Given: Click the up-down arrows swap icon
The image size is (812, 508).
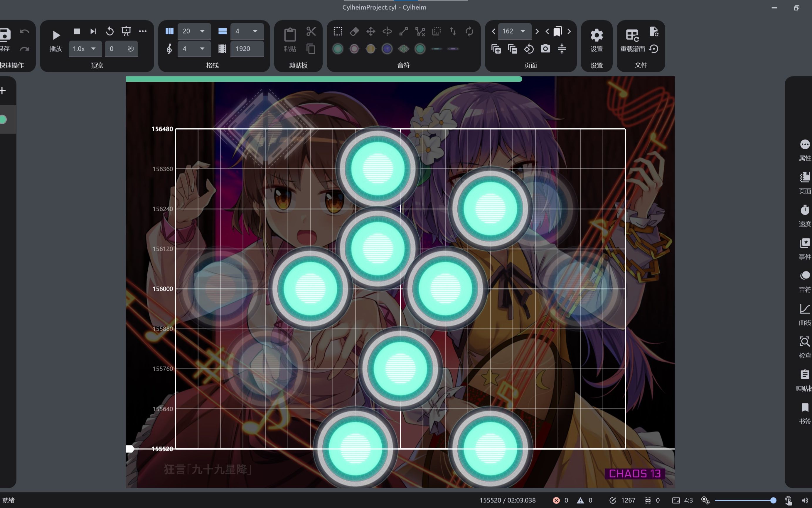Looking at the screenshot, I should point(453,31).
